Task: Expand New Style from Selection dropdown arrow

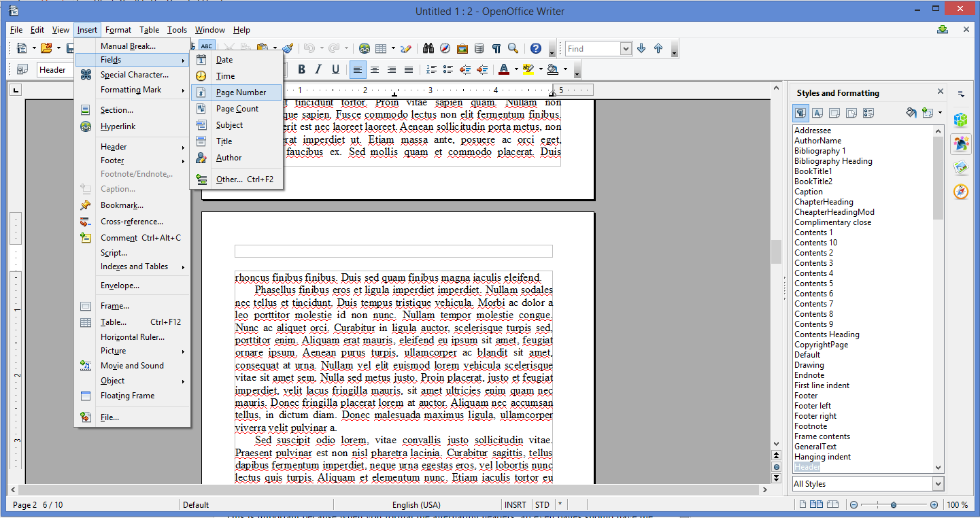Action: [x=940, y=113]
